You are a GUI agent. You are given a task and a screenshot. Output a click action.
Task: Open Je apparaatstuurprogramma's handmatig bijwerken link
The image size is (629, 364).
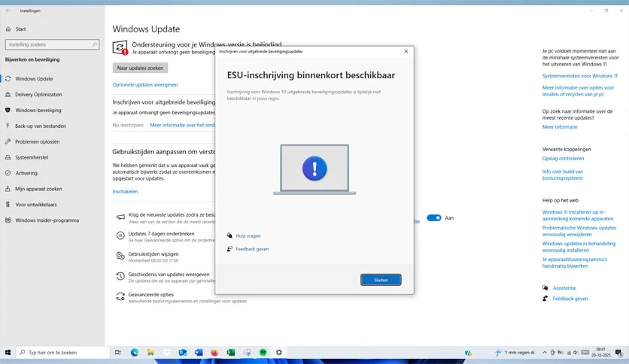[x=574, y=262]
